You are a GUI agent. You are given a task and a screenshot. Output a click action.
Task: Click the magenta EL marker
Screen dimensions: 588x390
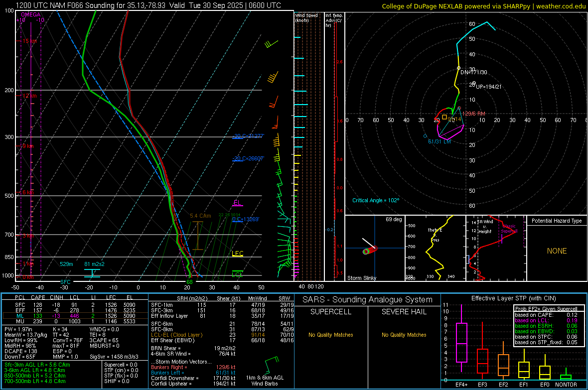pos(237,203)
